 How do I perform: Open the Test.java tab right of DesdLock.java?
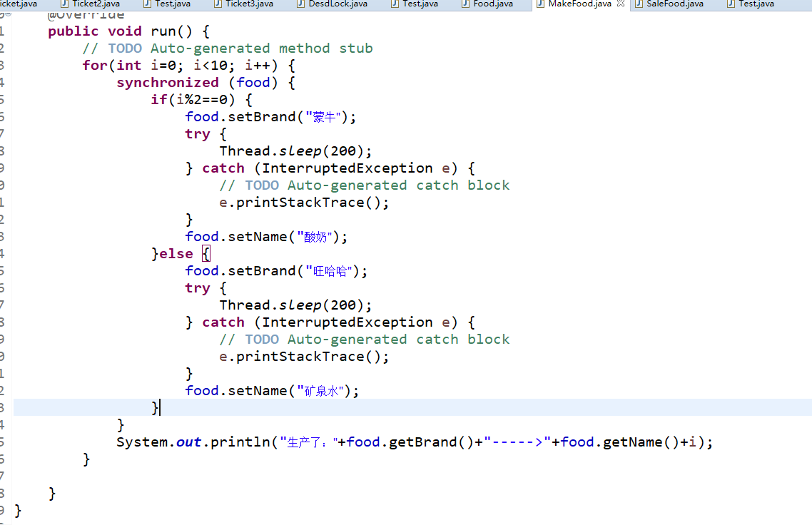pyautogui.click(x=415, y=4)
